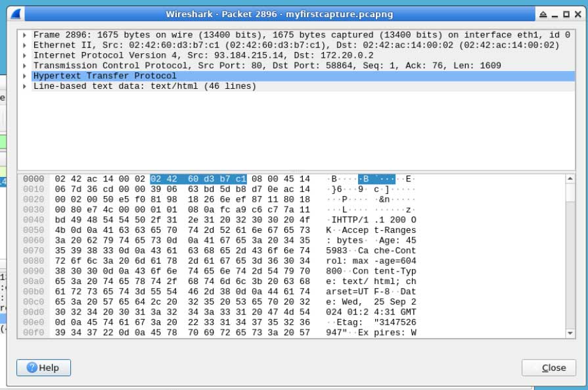Click ASCII text 'K··Accep t-Ranges'
588x390 pixels.
pos(371,230)
